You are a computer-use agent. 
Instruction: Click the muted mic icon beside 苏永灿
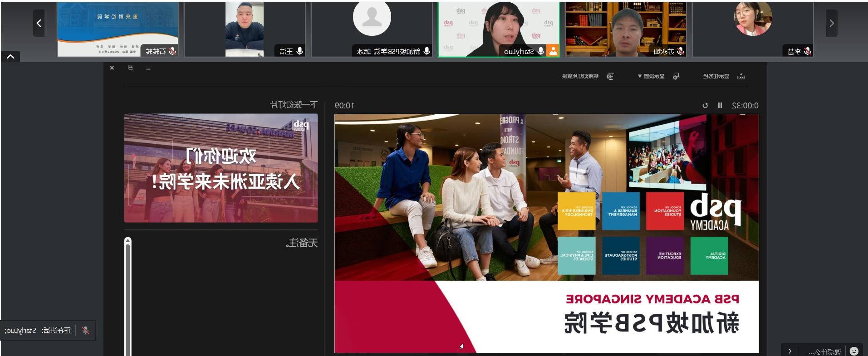681,51
